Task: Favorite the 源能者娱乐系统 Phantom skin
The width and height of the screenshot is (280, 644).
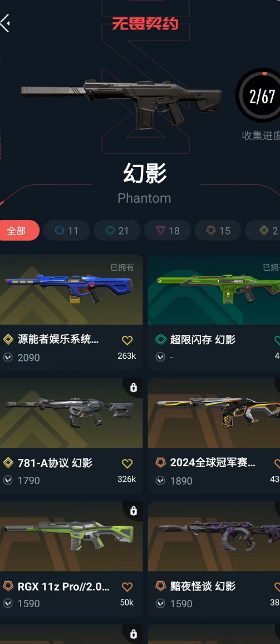Action: click(127, 340)
